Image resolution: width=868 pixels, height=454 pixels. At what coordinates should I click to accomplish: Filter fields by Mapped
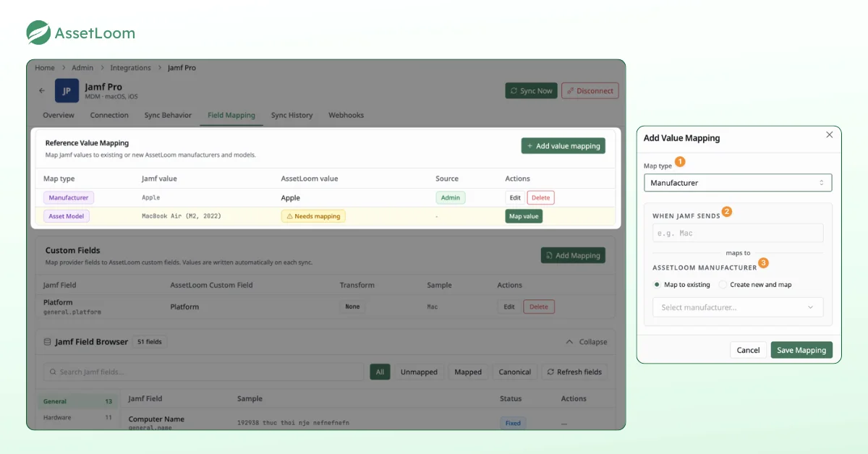[468, 372]
